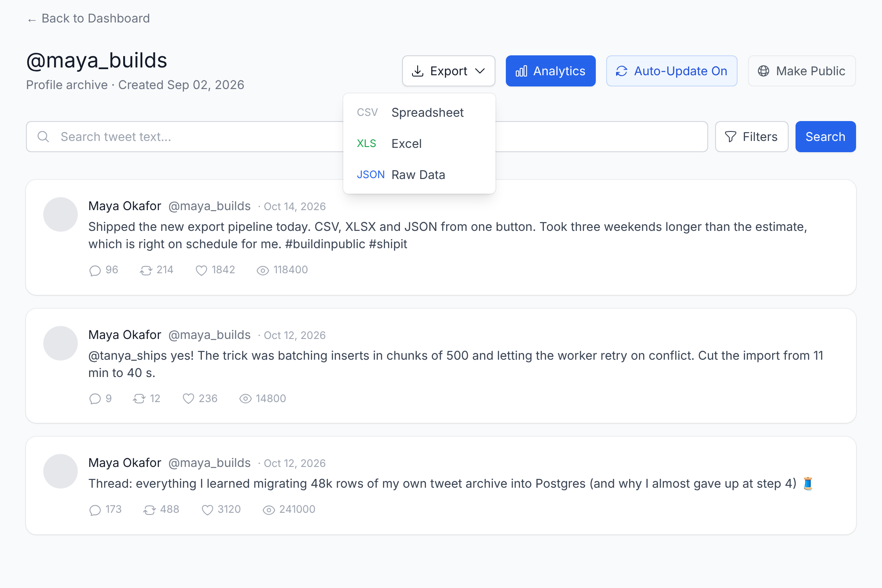
Task: Toggle the Auto-Update On button
Action: click(x=672, y=71)
